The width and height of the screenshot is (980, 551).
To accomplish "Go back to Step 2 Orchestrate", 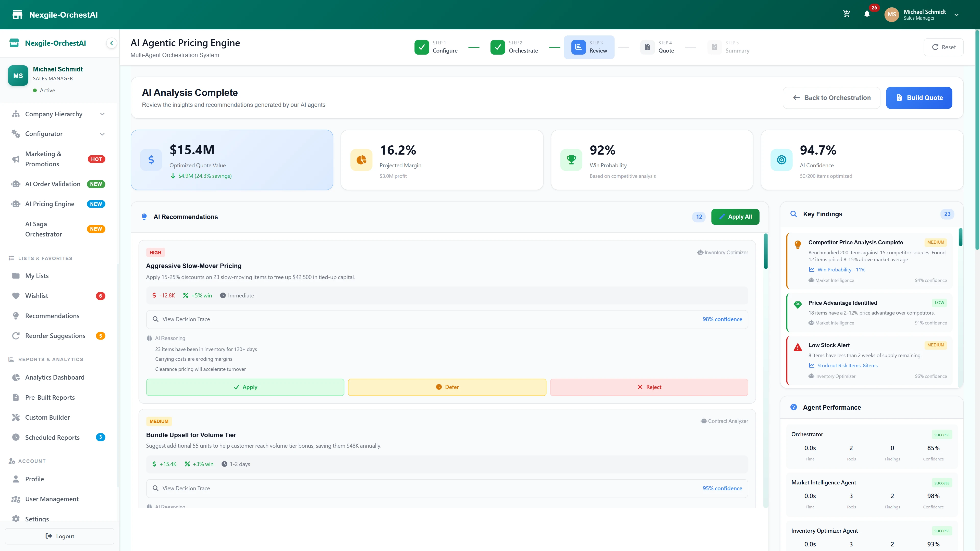I will 515,47.
